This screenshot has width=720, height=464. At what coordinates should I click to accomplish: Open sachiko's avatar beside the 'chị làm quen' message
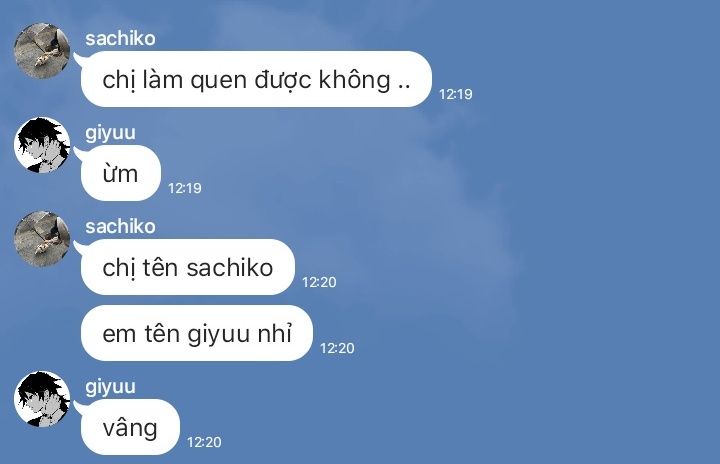coord(42,51)
